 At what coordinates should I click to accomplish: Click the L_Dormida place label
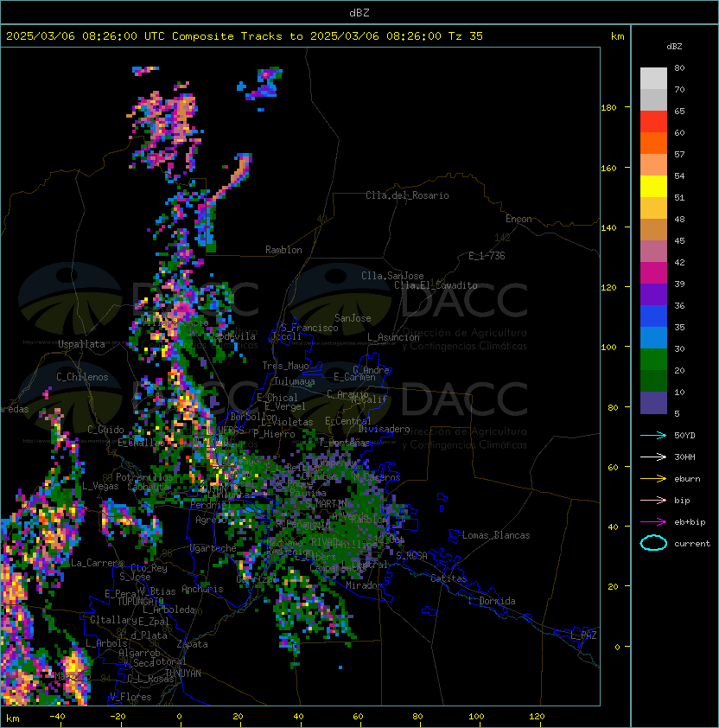(492, 601)
